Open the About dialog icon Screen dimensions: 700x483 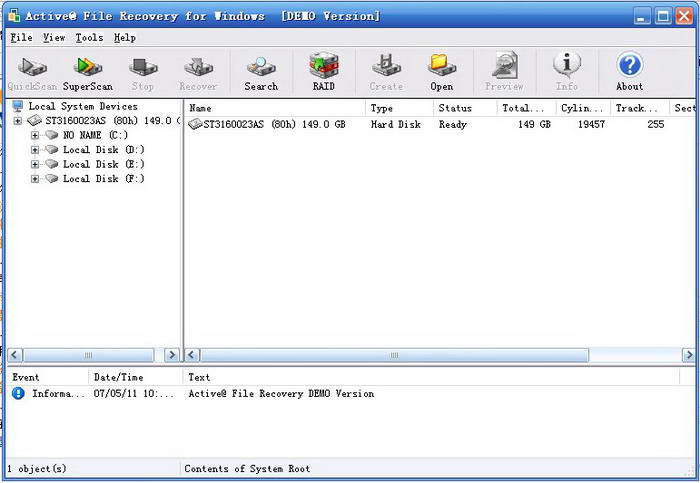tap(629, 65)
